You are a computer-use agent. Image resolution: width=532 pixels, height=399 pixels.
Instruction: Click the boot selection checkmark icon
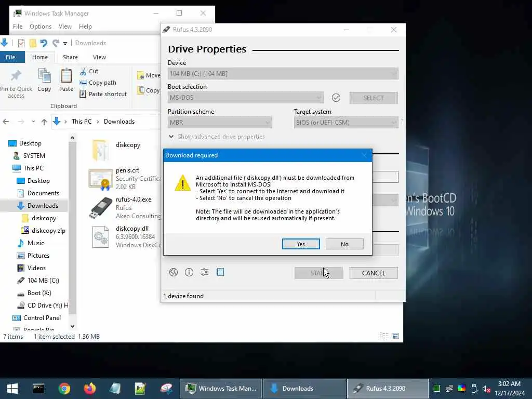tap(336, 98)
